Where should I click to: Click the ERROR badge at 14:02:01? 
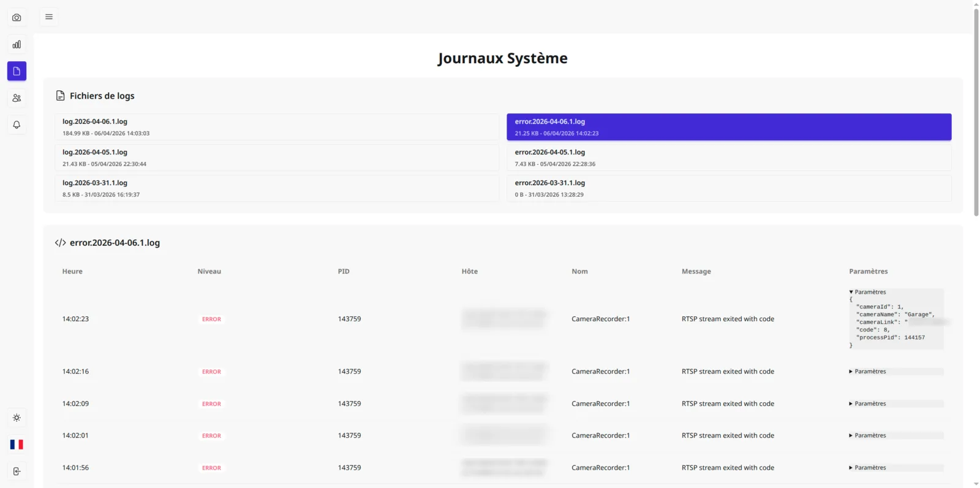coord(211,436)
